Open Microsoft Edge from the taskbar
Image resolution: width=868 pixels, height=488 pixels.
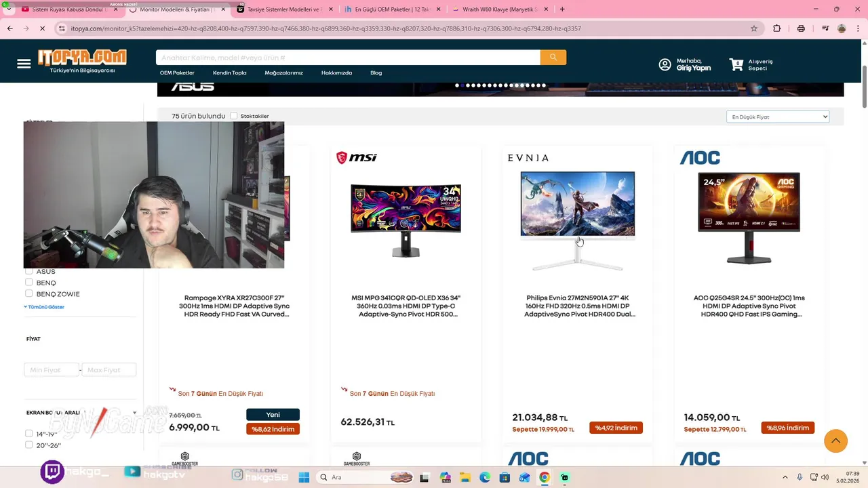point(484,478)
